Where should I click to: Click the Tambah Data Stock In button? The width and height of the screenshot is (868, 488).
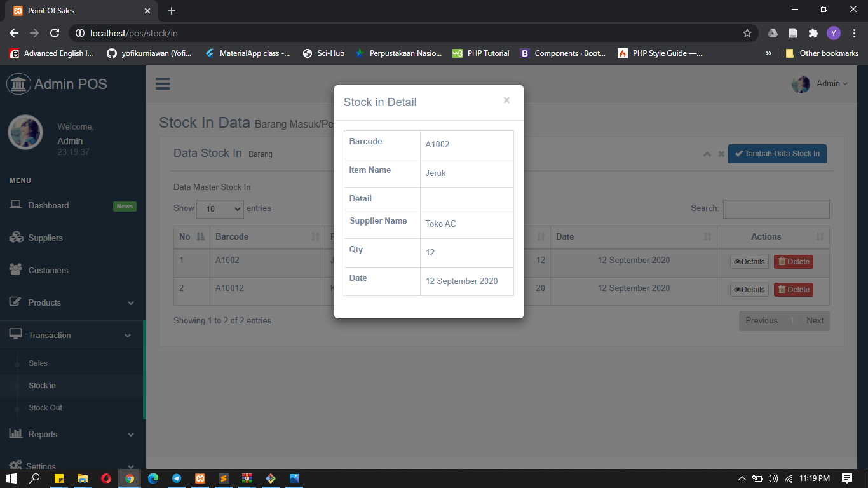pos(777,153)
